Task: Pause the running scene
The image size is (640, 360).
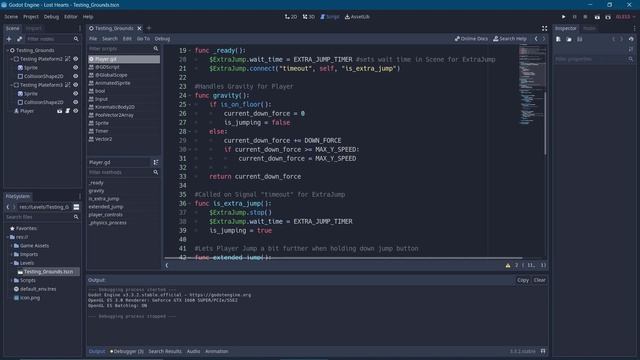Action: pos(574,17)
